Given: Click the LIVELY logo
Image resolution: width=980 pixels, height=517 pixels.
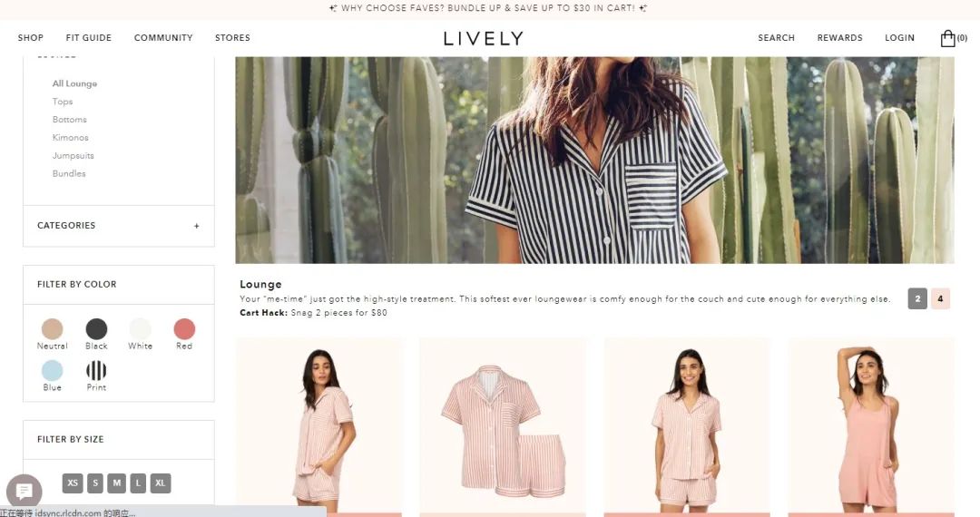Looking at the screenshot, I should (483, 39).
